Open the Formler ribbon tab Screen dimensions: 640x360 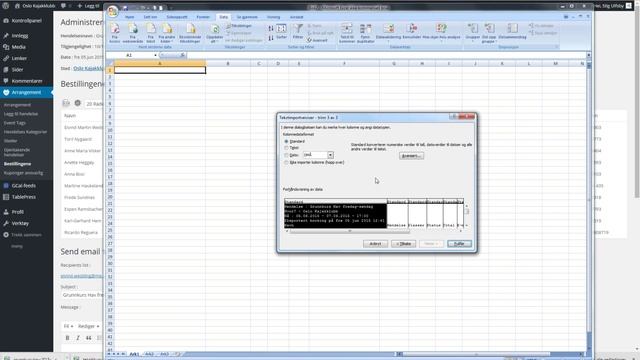click(x=203, y=17)
